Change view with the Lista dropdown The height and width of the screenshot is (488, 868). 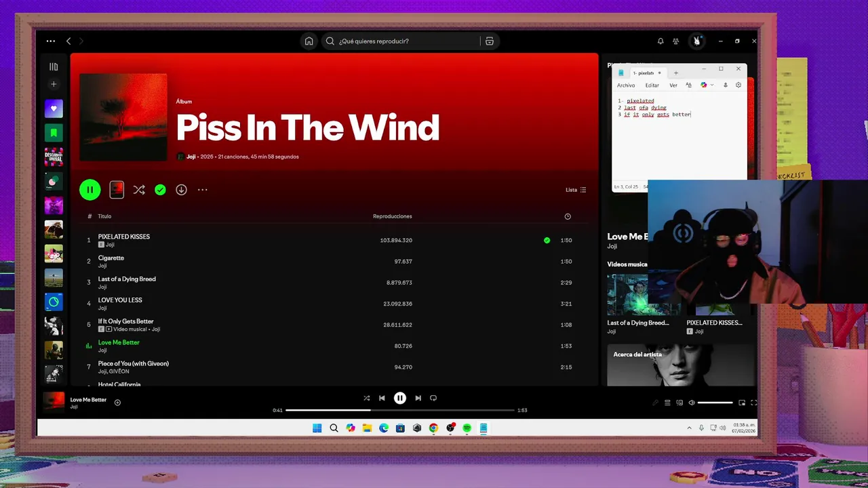[x=576, y=190]
